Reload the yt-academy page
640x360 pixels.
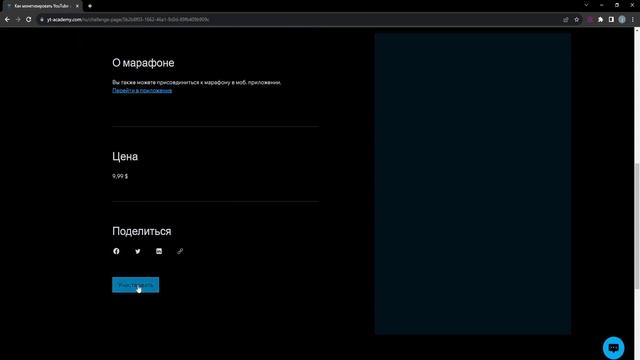click(x=29, y=19)
